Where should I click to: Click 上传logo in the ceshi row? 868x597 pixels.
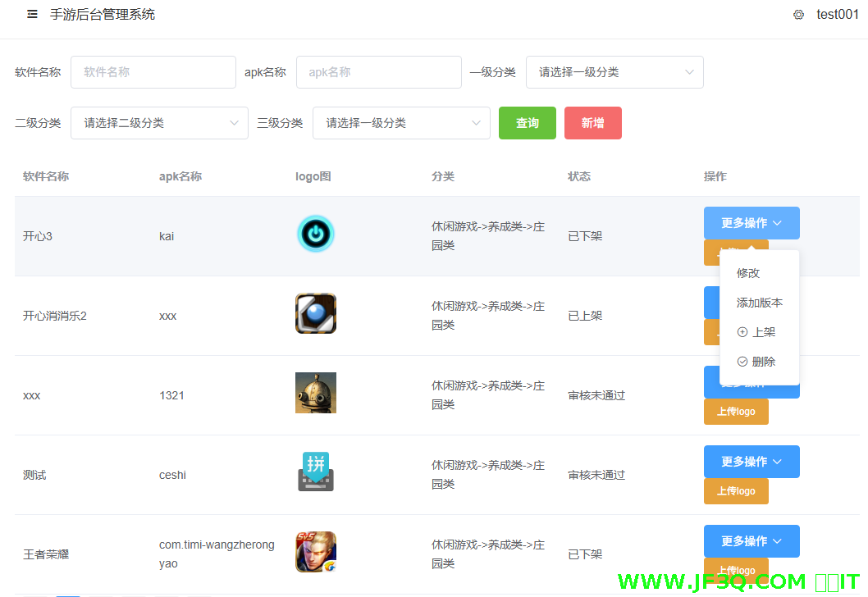(736, 490)
